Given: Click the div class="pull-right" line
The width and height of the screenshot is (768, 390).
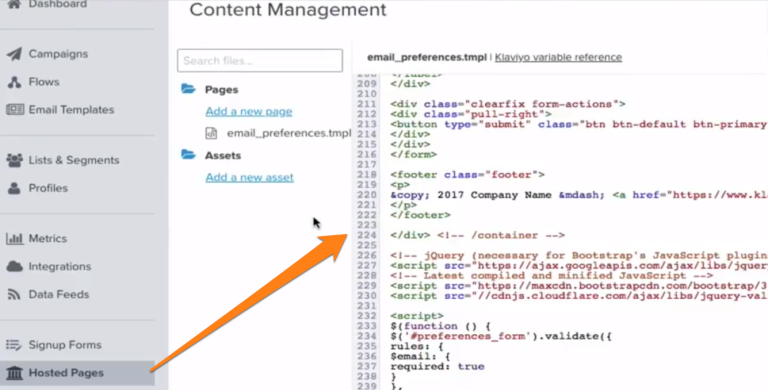Looking at the screenshot, I should point(471,114).
